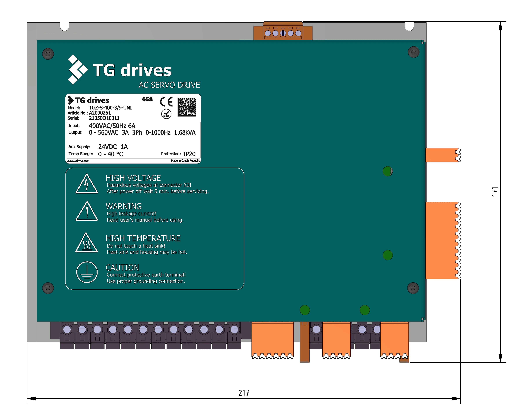This screenshot has height=420, width=527.
Task: Click the HIGH TEMPERATURE heading
Action: tap(143, 238)
